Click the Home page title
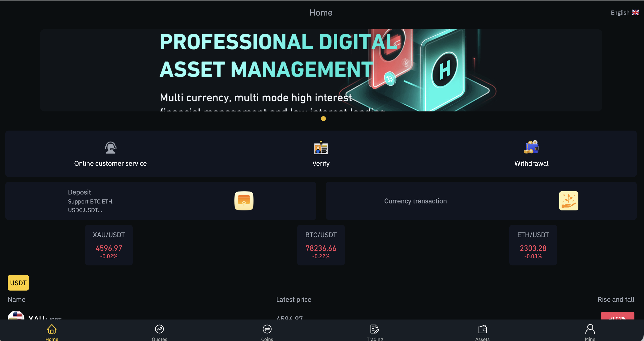 point(321,12)
